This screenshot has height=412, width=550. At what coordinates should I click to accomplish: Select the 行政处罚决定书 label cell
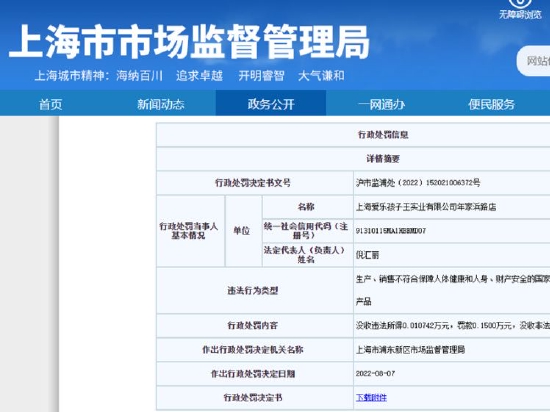point(255,398)
